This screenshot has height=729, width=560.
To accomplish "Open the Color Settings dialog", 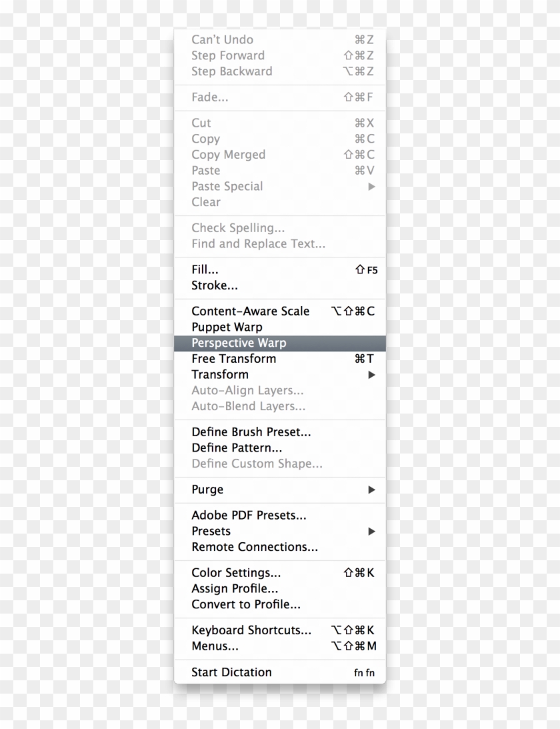I will pyautogui.click(x=236, y=572).
